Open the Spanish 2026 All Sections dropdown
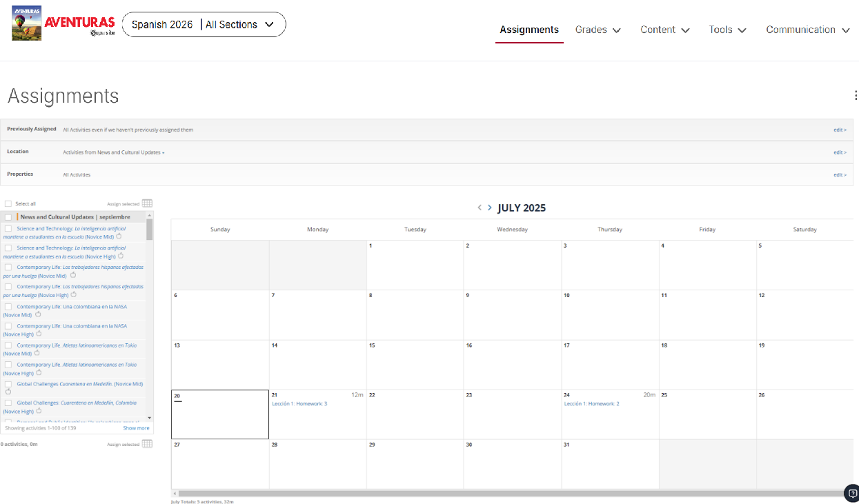Viewport: 859px width, 504px height. pos(204,24)
